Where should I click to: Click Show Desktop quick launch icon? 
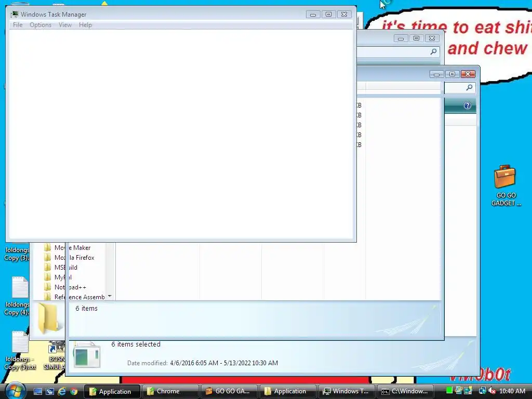(x=37, y=392)
